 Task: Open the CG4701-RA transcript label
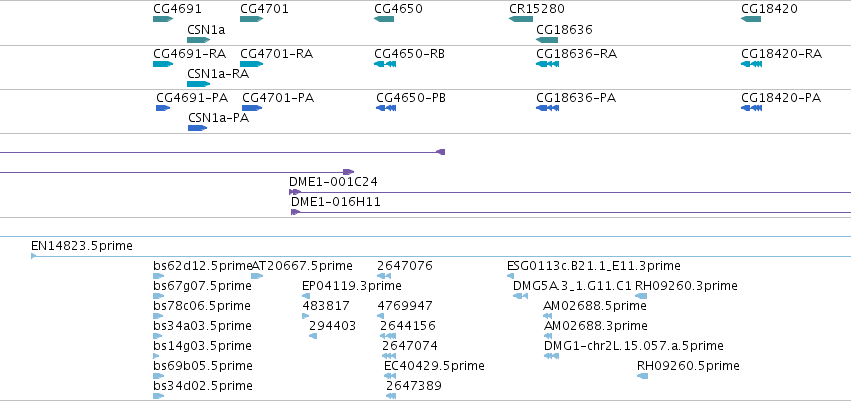[276, 54]
